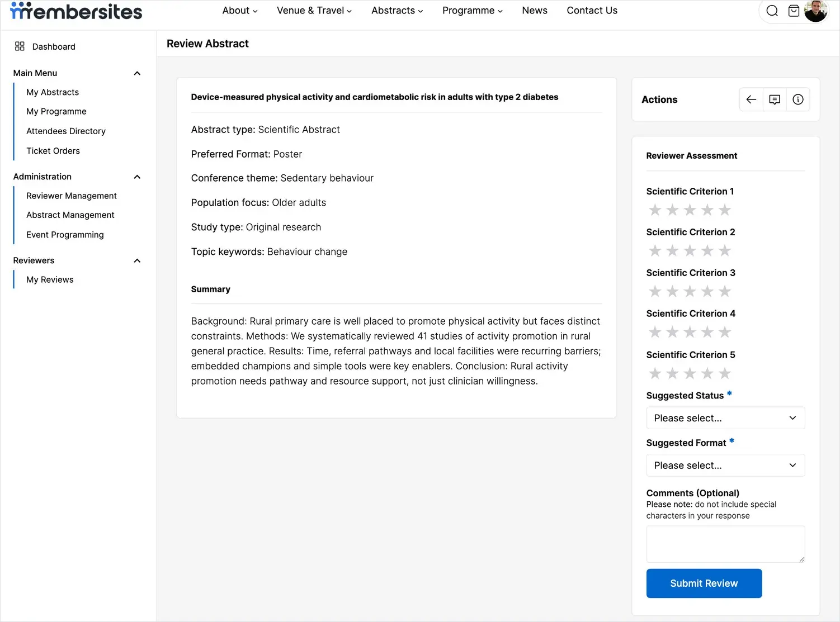This screenshot has height=622, width=840.
Task: Go to the membersites logo home
Action: (76, 11)
